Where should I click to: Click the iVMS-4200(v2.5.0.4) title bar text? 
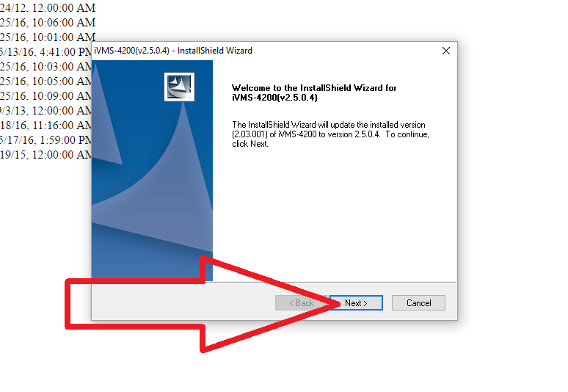[173, 51]
